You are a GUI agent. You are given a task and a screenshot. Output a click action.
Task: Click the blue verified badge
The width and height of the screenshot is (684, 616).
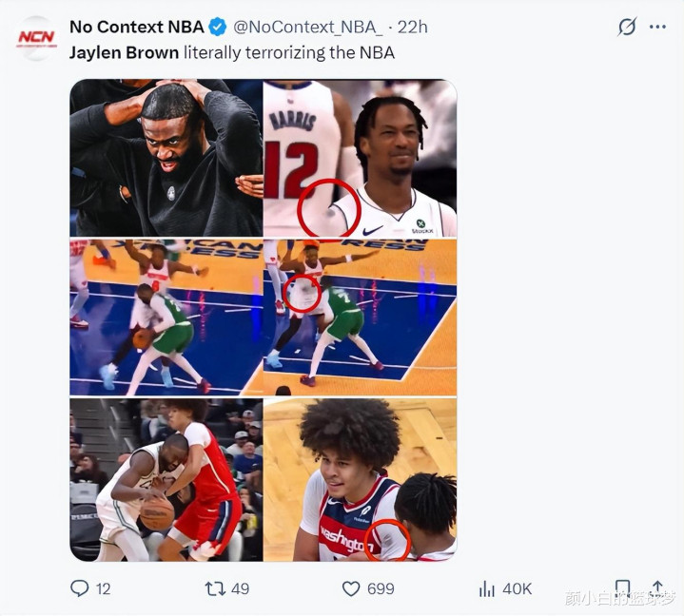pos(218,27)
